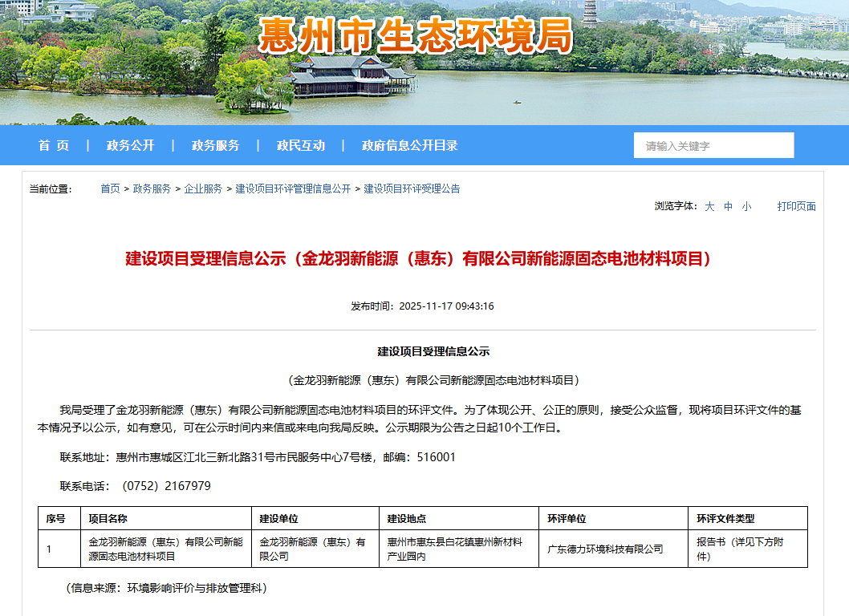The height and width of the screenshot is (616, 849).
Task: Click the red article headline about 金龙羽新能源
Action: 418,258
